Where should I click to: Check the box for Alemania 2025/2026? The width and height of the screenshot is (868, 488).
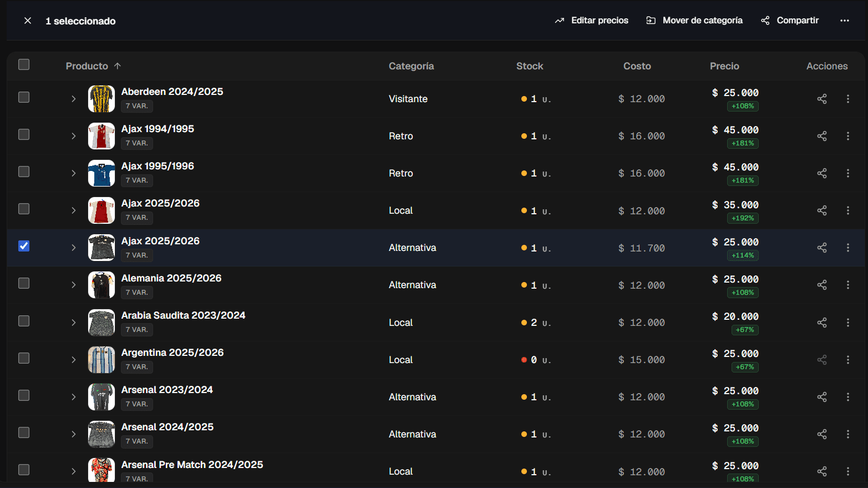pyautogui.click(x=24, y=283)
